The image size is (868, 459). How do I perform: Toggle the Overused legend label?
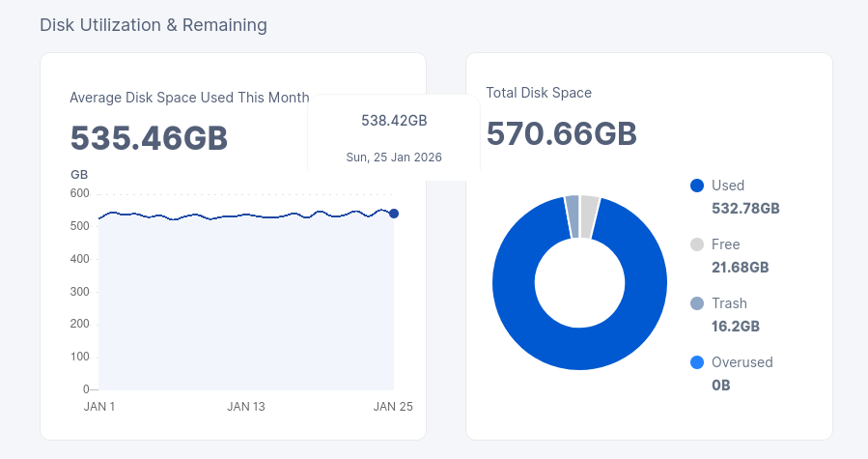[x=742, y=362]
